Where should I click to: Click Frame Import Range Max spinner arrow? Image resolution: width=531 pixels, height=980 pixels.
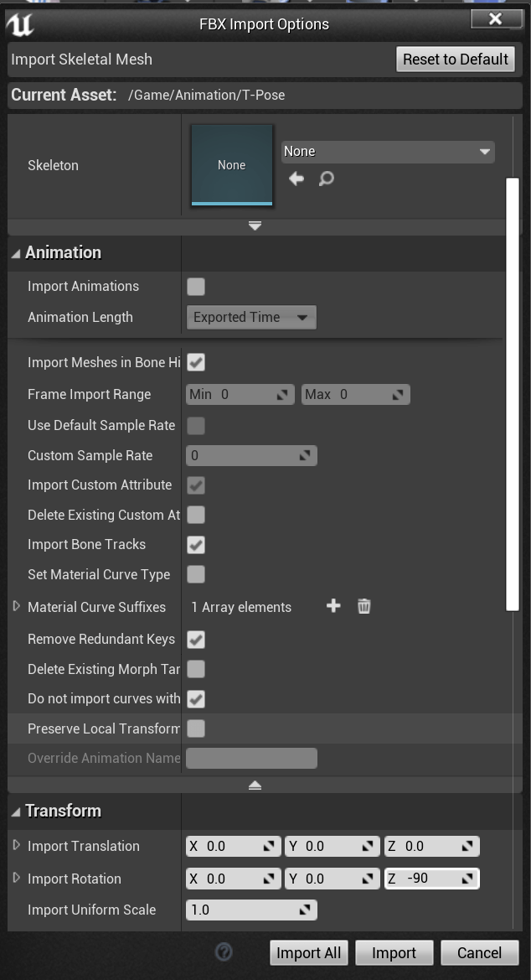point(397,394)
